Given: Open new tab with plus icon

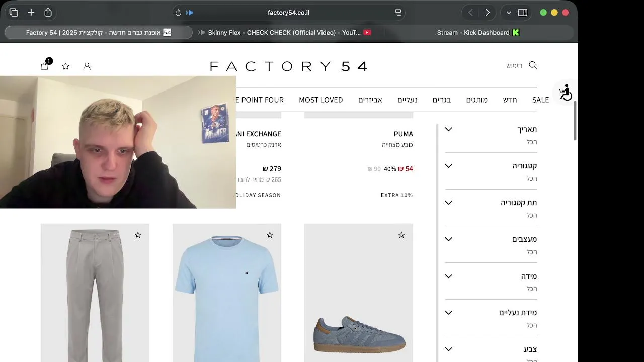Looking at the screenshot, I should click(31, 12).
